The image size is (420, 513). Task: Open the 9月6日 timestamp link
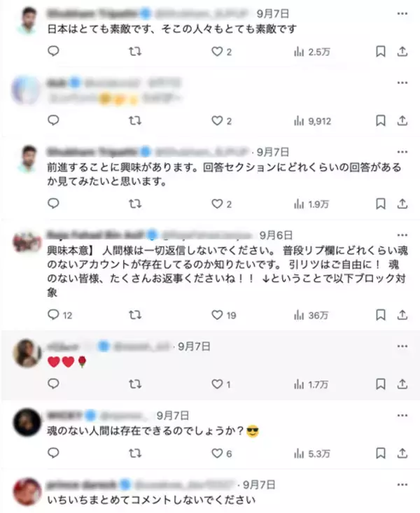[276, 235]
